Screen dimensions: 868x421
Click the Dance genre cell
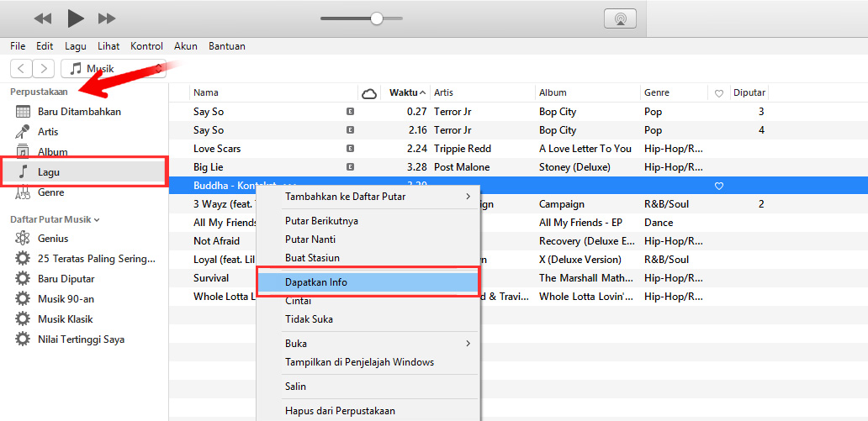tap(659, 223)
